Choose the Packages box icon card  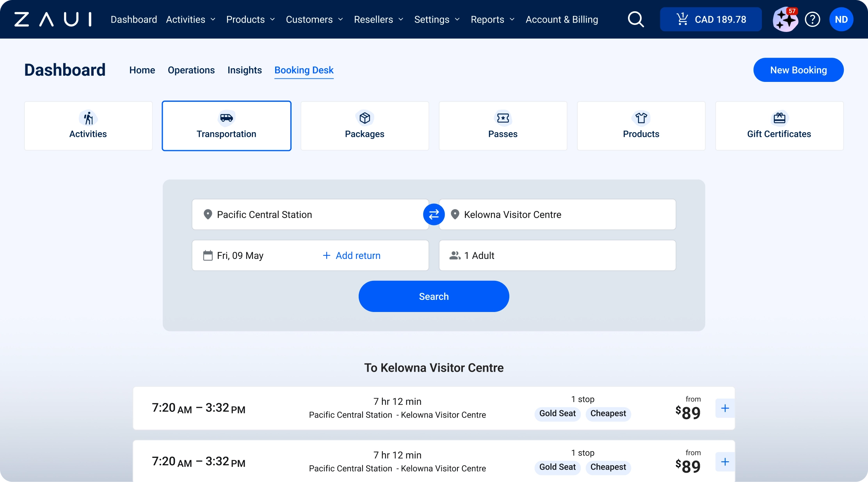[365, 126]
